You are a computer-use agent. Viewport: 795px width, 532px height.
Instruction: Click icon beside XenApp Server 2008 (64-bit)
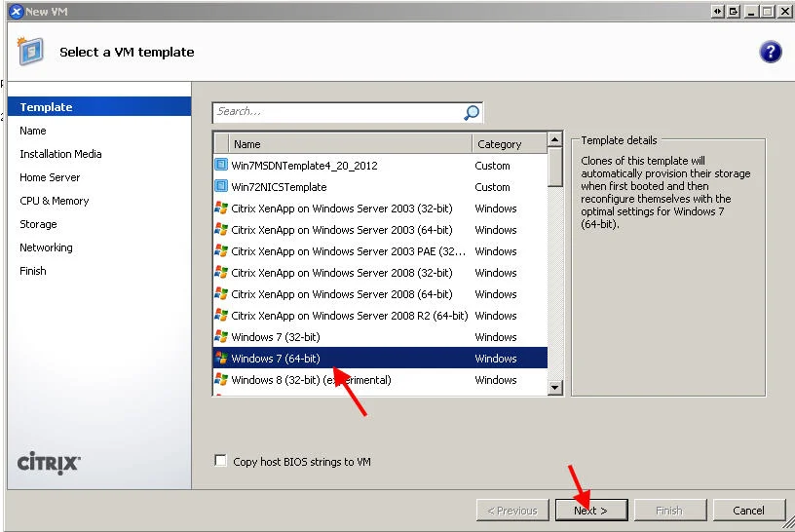(x=221, y=293)
